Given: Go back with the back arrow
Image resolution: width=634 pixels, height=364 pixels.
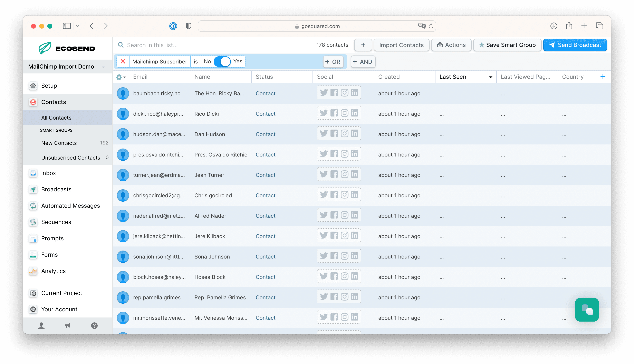Looking at the screenshot, I should (92, 26).
